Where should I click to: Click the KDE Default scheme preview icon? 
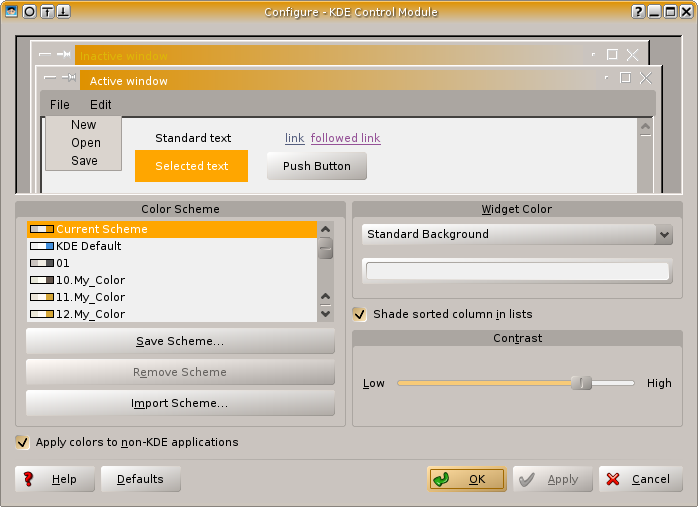pyautogui.click(x=42, y=246)
